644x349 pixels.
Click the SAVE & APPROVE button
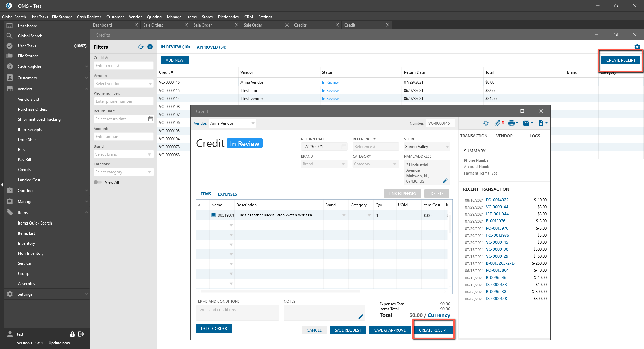pos(390,330)
